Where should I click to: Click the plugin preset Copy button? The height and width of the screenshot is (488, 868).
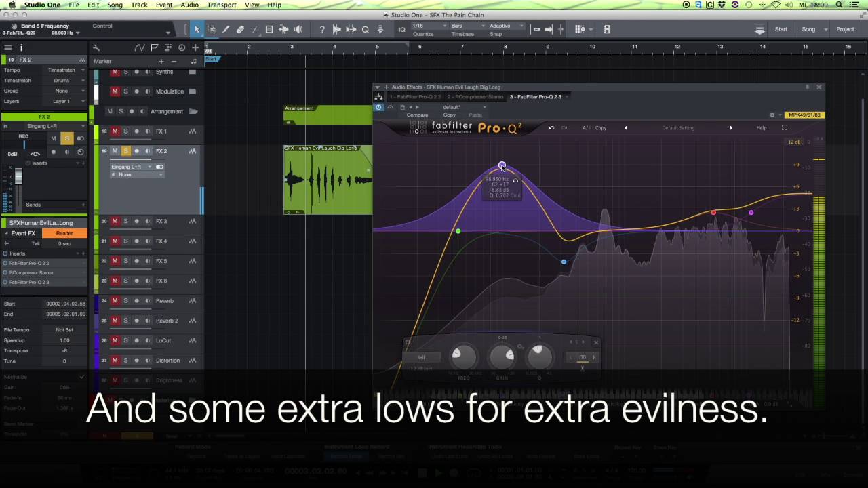(x=449, y=115)
